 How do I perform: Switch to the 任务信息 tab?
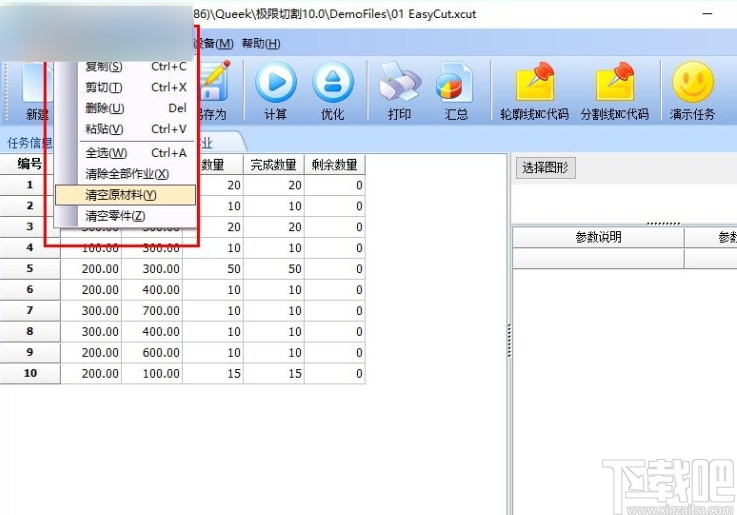29,142
